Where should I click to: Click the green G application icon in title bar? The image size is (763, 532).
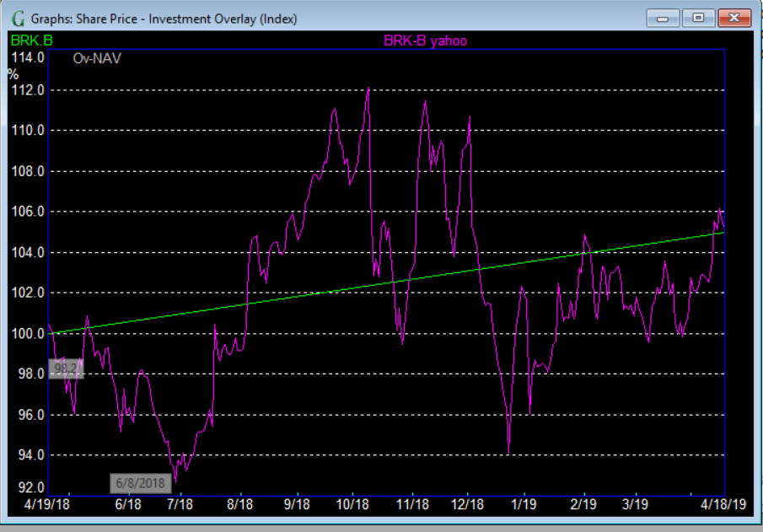[18, 19]
